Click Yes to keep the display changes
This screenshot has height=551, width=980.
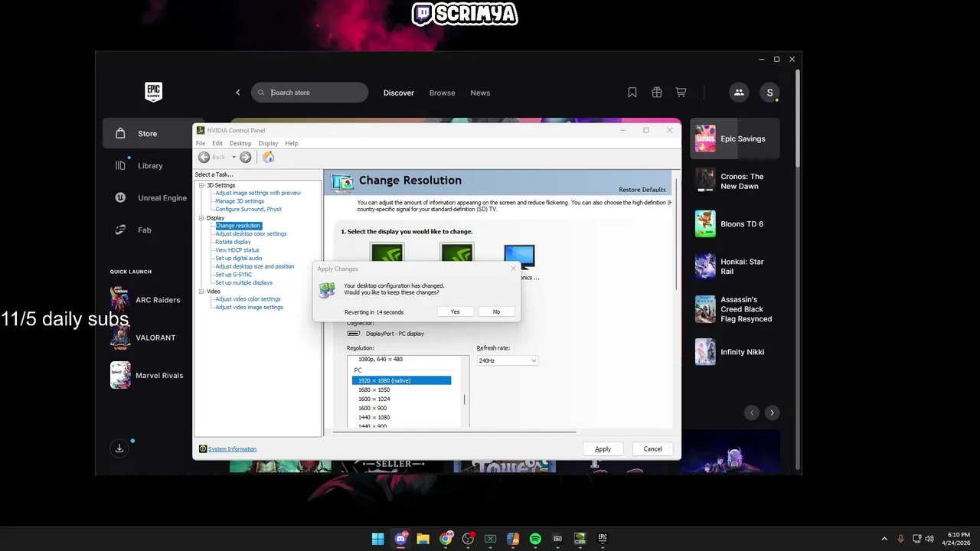pos(456,311)
